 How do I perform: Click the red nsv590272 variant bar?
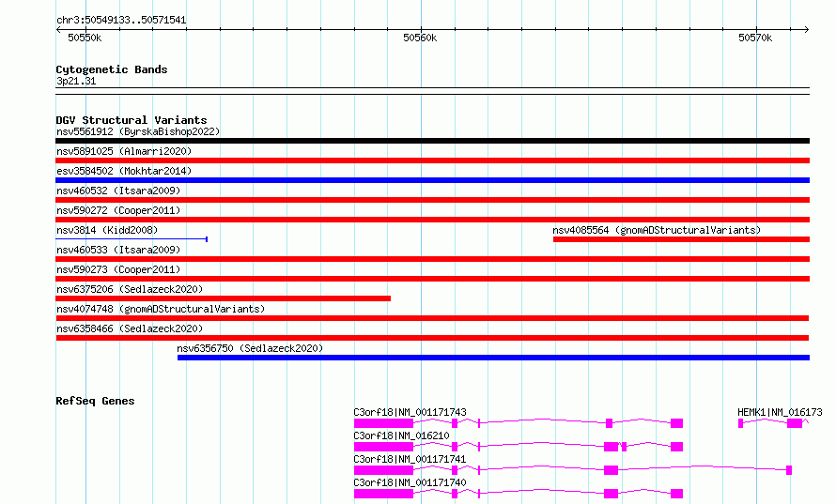coord(432,220)
